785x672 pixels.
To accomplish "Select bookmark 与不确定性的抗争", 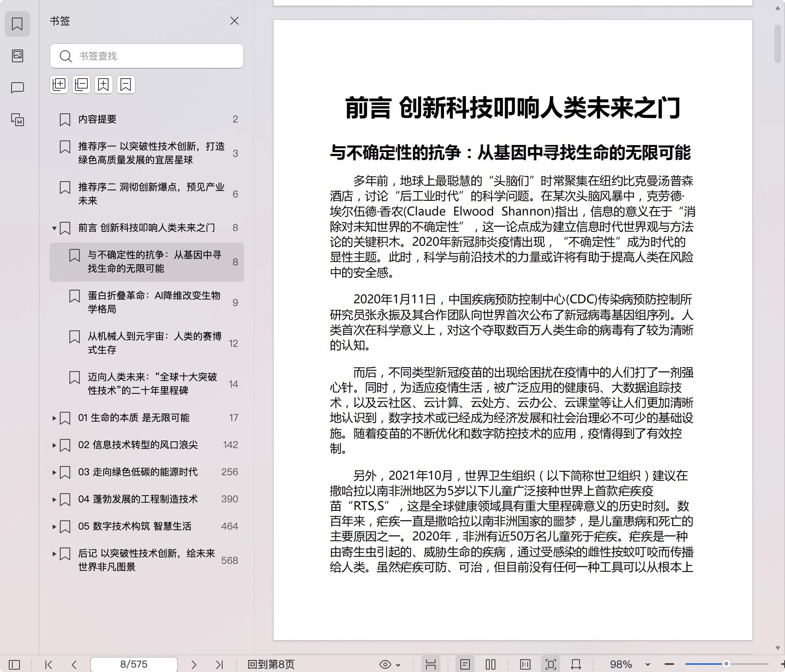I will (147, 262).
